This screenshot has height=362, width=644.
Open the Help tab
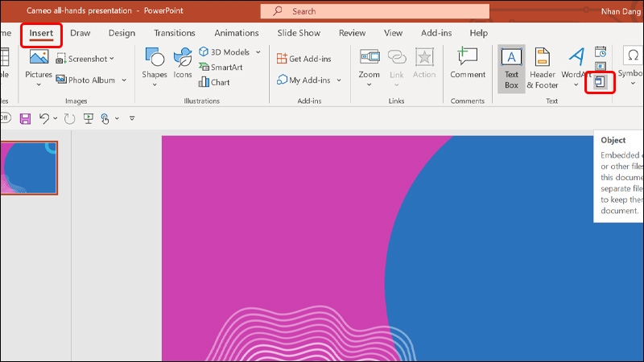click(478, 33)
